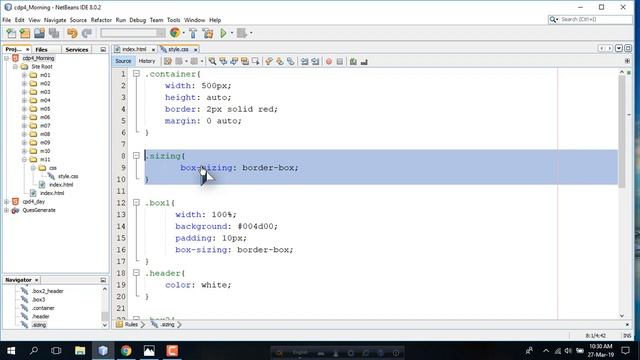Screen dimensions: 640x360
Task: Click the Rules breadcrumb in editor footer
Action: click(131, 324)
